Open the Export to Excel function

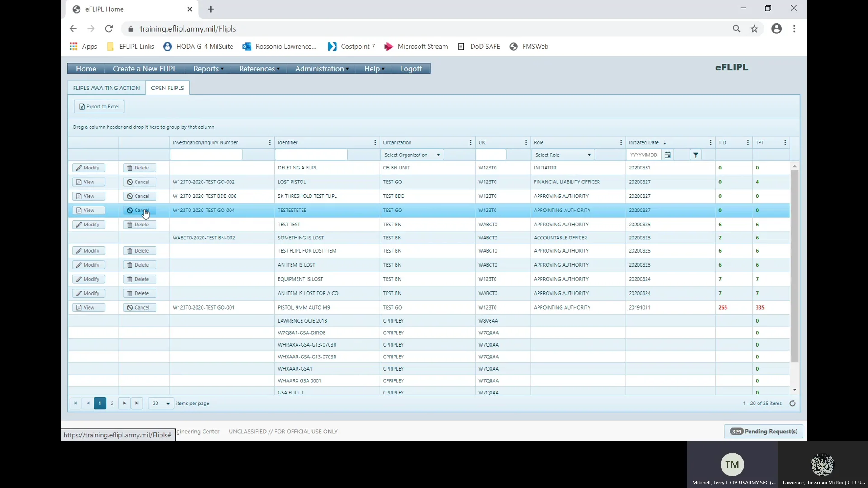[99, 106]
